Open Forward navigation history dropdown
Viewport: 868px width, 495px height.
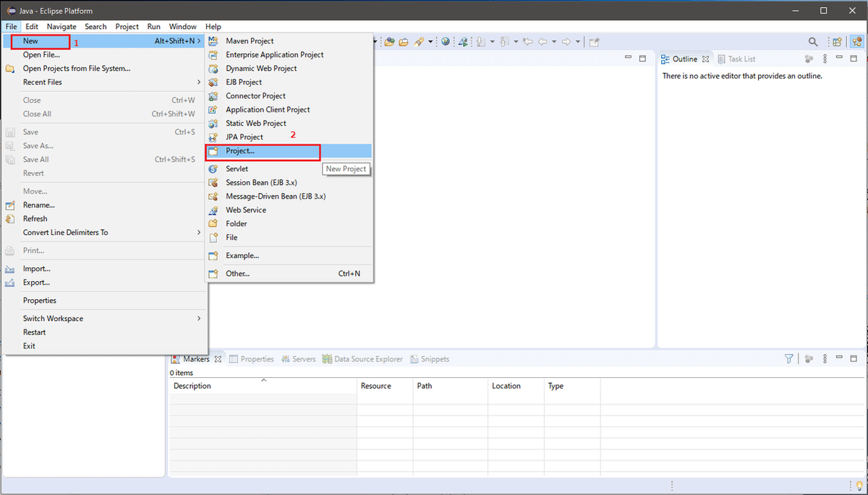click(577, 41)
